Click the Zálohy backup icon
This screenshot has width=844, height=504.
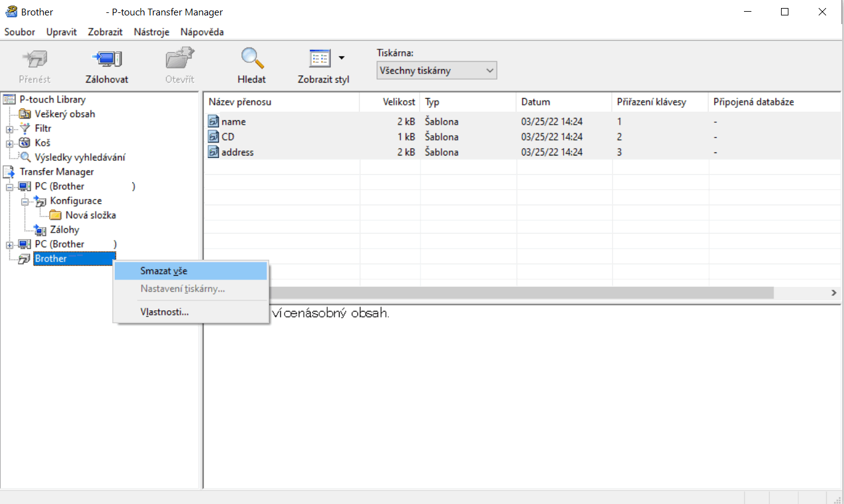pyautogui.click(x=40, y=230)
